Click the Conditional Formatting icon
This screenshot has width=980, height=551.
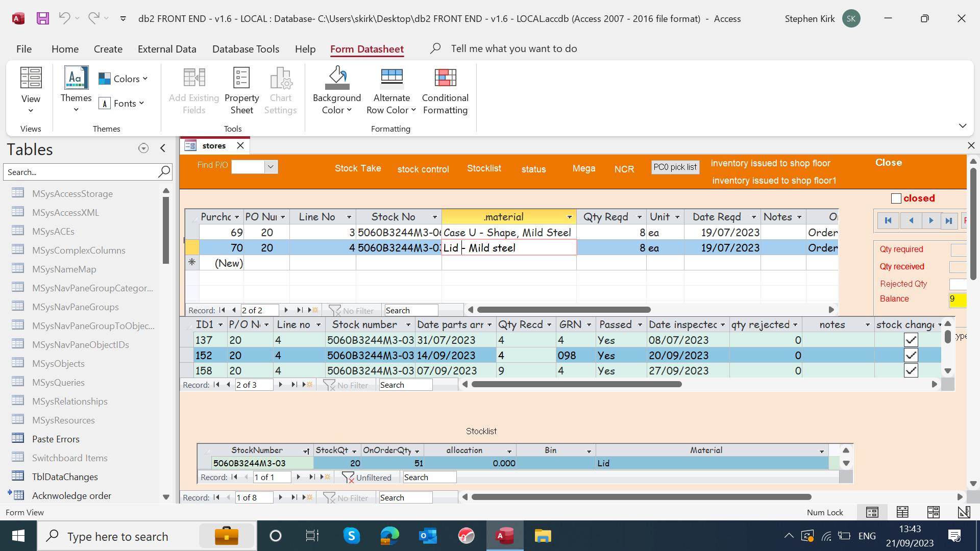pos(445,78)
